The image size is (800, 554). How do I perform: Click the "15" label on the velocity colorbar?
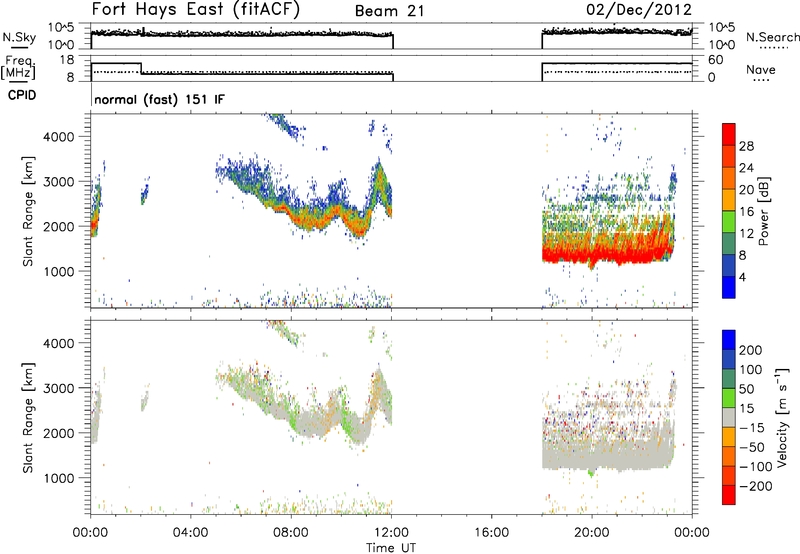(746, 409)
